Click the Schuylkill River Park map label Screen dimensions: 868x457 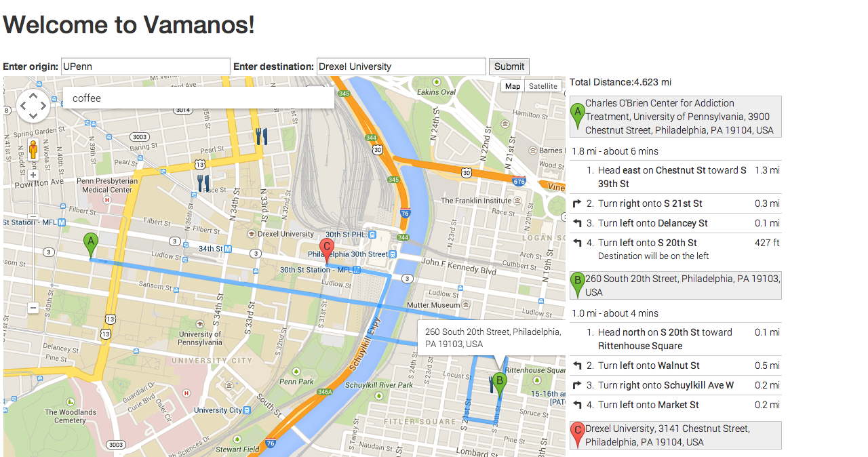coord(379,385)
